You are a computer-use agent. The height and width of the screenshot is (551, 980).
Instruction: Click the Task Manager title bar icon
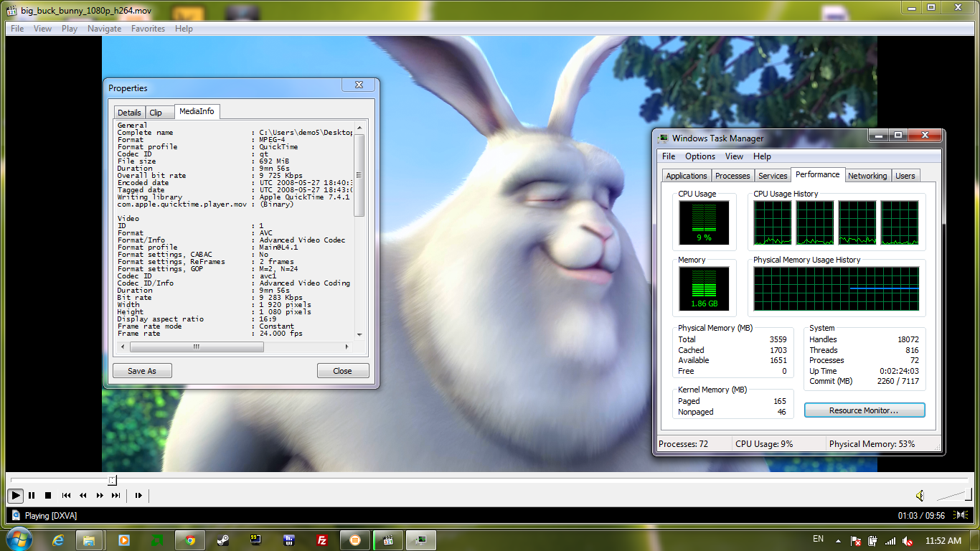tap(664, 138)
